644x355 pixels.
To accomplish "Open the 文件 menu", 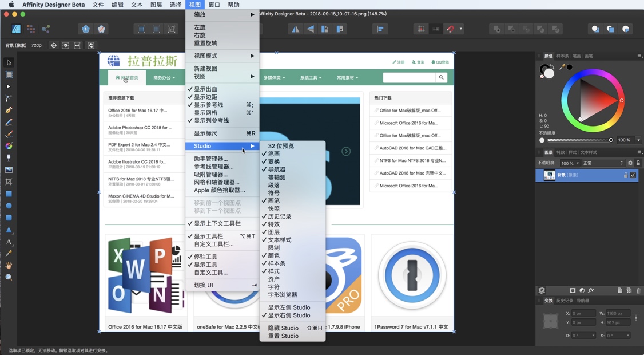I will [x=98, y=5].
